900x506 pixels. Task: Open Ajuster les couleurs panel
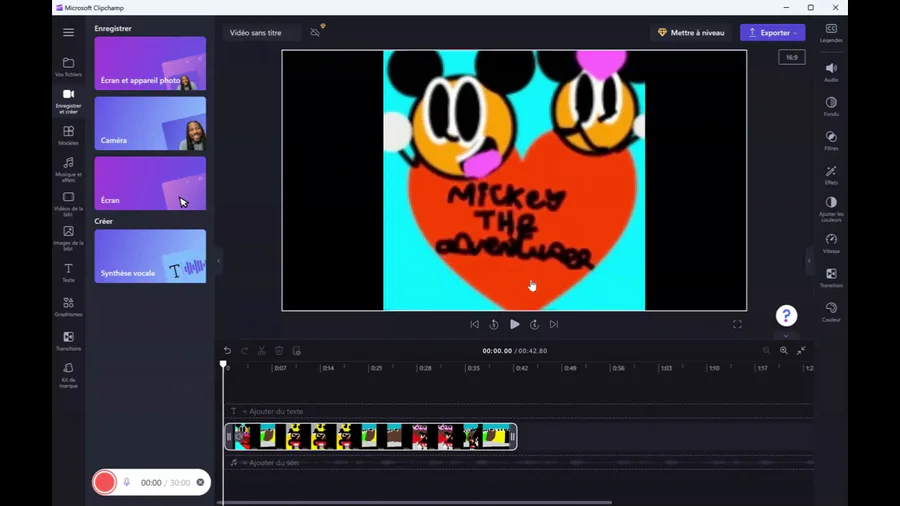[x=831, y=209]
